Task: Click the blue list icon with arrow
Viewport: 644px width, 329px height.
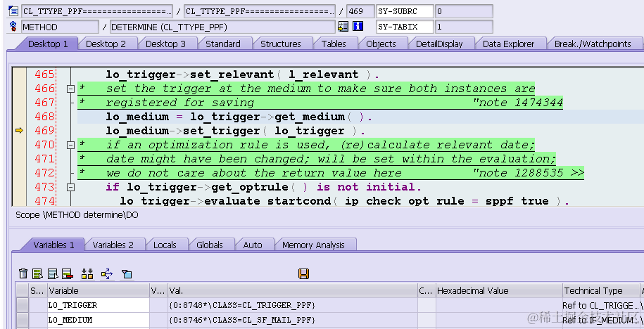Action: pyautogui.click(x=53, y=273)
